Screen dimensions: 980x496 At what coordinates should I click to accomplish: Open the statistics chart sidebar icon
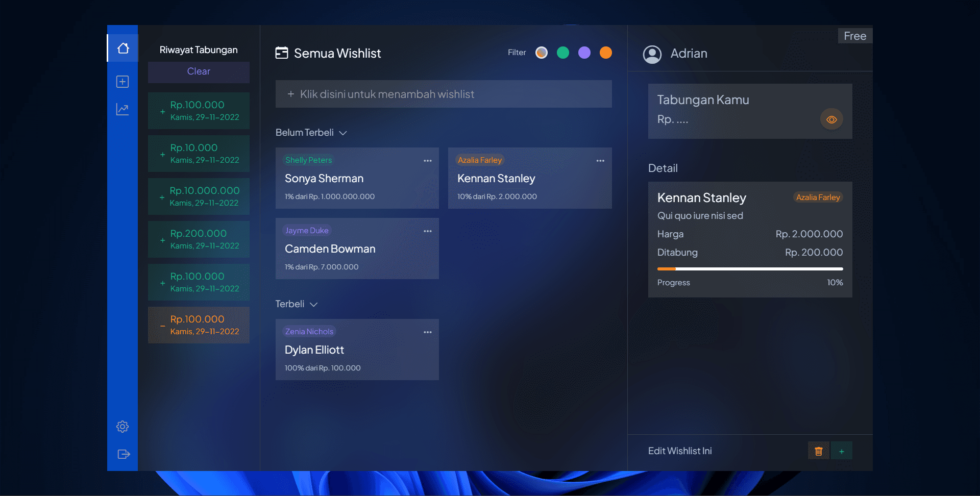(x=122, y=109)
